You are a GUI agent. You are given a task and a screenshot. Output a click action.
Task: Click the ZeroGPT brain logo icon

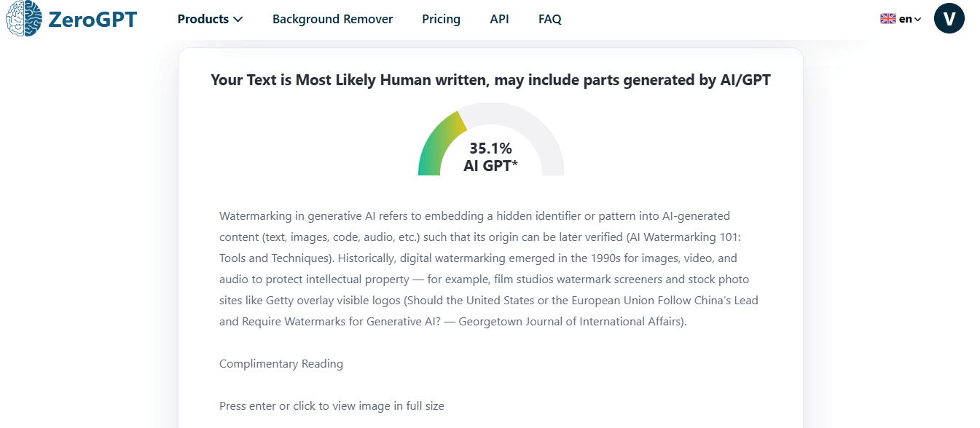[23, 19]
